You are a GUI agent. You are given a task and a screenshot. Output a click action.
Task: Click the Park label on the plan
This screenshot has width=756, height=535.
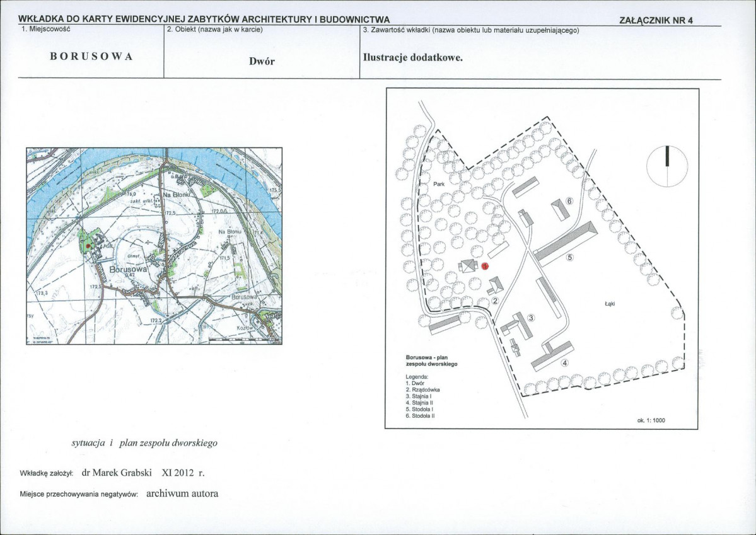pos(439,184)
